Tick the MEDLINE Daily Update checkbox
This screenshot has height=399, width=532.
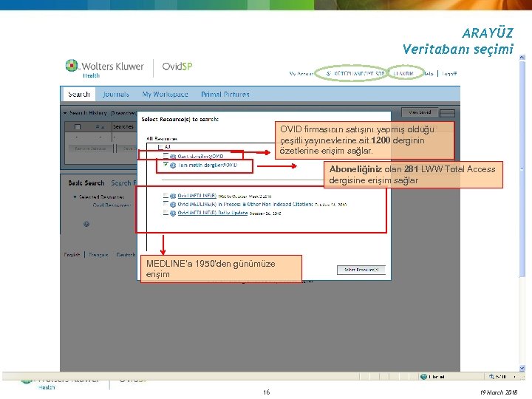[166, 213]
